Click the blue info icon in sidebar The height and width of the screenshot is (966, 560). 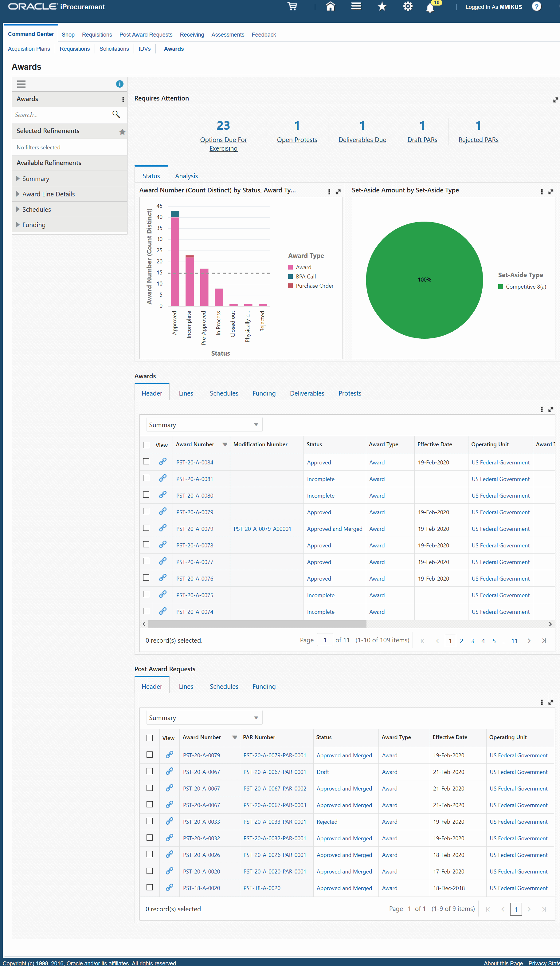119,84
